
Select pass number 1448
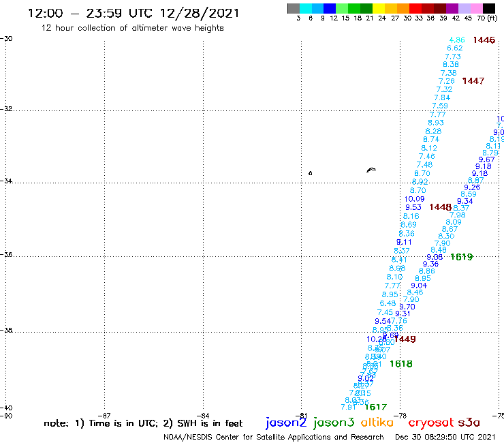[x=441, y=207]
